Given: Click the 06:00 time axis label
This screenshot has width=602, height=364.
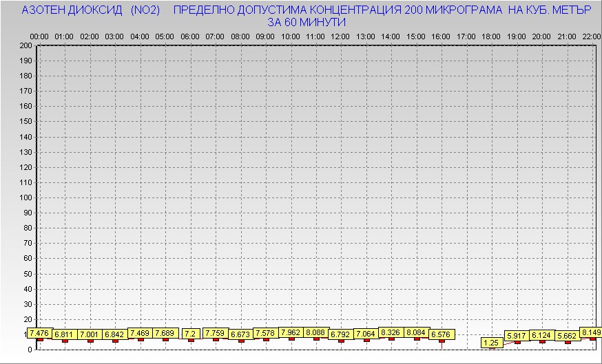Looking at the screenshot, I should click(190, 37).
